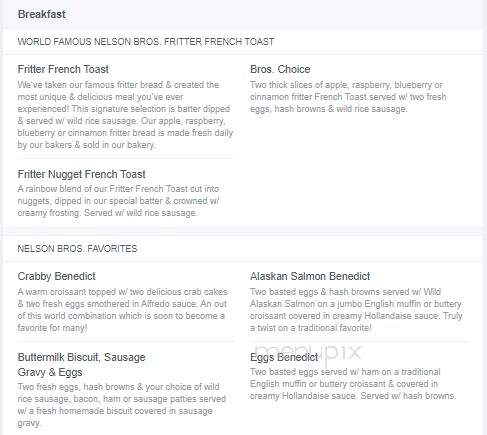Select Buttermilk Biscuit, Sausage Gravy & Eggs title
Image resolution: width=487 pixels, height=435 pixels.
(82, 365)
